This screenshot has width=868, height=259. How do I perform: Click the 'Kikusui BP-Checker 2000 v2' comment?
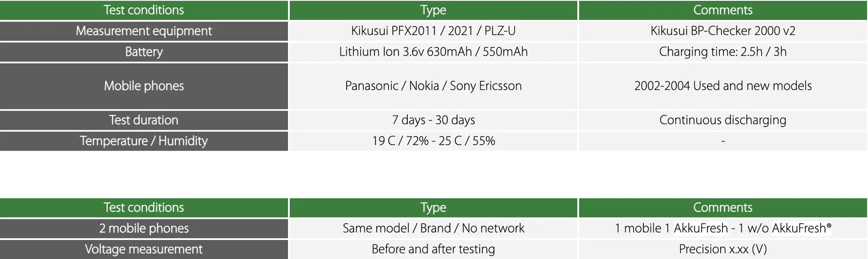(723, 31)
